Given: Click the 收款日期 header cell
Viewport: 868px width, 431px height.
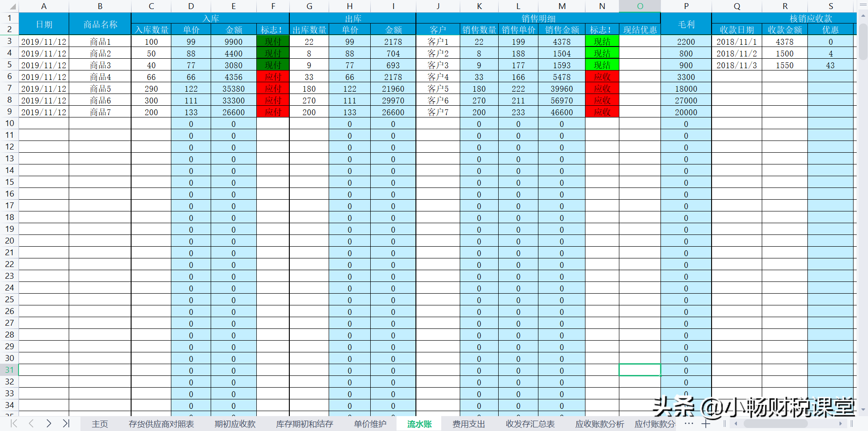Looking at the screenshot, I should [737, 30].
